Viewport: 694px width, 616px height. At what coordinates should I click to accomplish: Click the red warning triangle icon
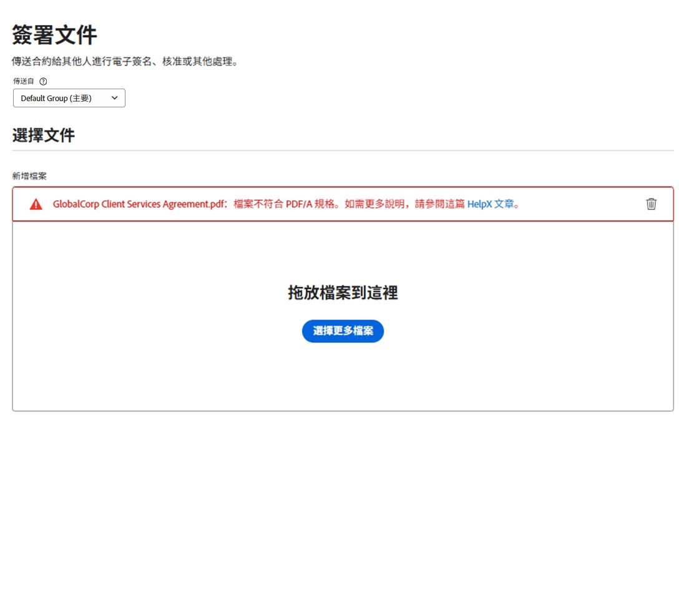coord(36,205)
